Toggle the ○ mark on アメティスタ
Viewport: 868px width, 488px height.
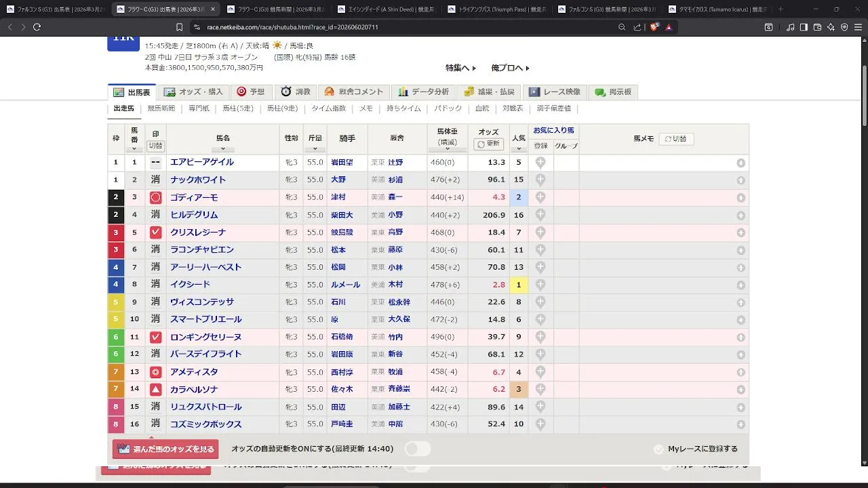155,372
